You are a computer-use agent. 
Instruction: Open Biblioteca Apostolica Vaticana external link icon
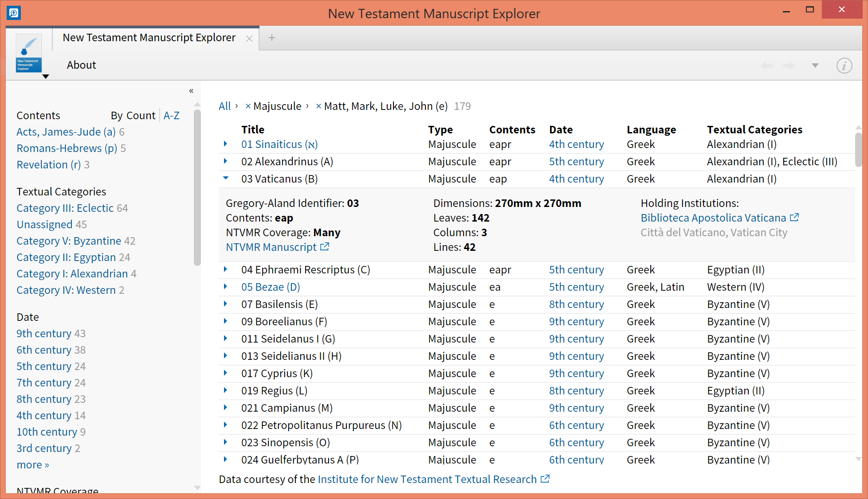[x=794, y=218]
